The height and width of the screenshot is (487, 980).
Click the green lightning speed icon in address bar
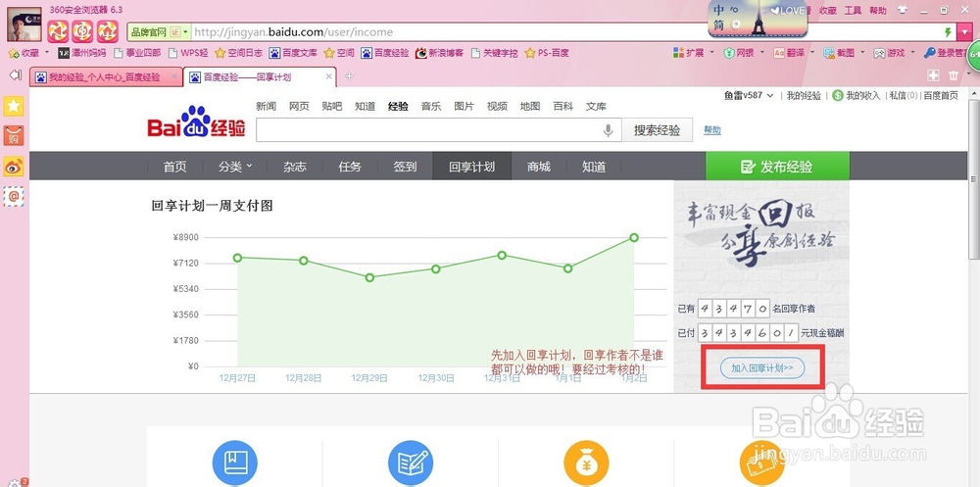[x=948, y=32]
